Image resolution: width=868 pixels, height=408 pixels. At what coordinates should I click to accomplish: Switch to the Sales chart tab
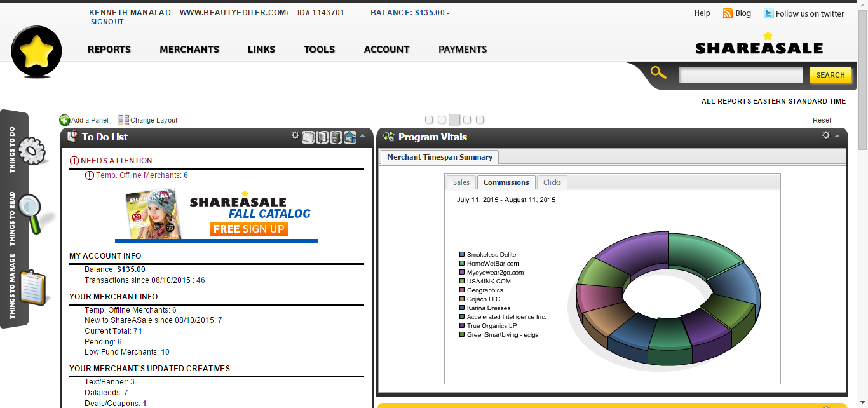461,182
